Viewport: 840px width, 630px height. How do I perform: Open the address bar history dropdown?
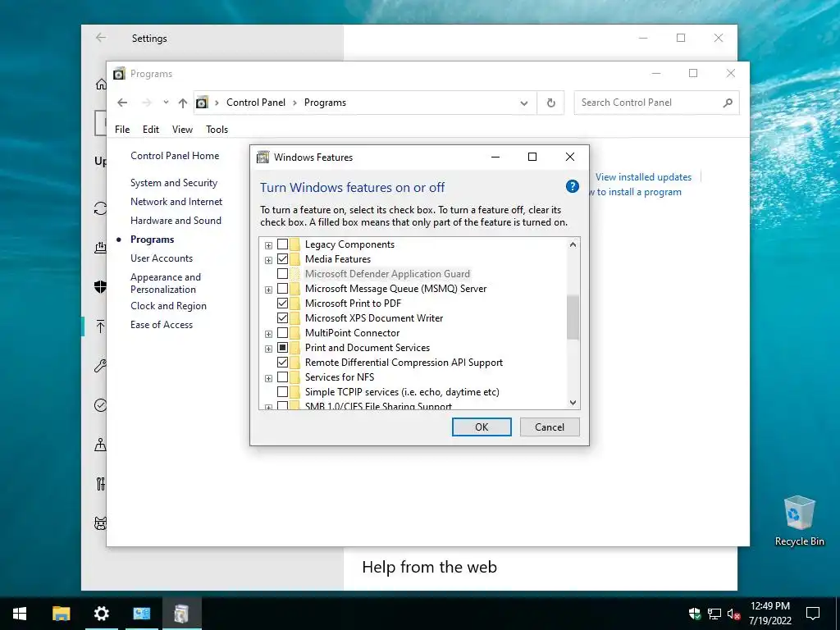(x=524, y=103)
